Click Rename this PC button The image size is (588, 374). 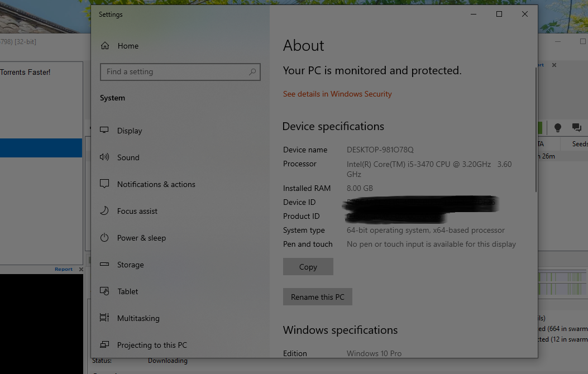[x=317, y=297]
